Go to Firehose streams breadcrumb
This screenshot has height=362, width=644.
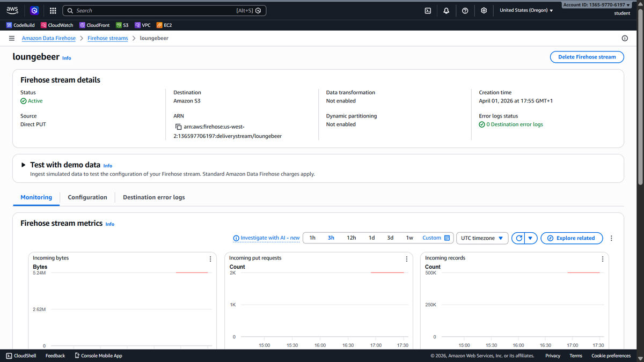[x=108, y=38]
